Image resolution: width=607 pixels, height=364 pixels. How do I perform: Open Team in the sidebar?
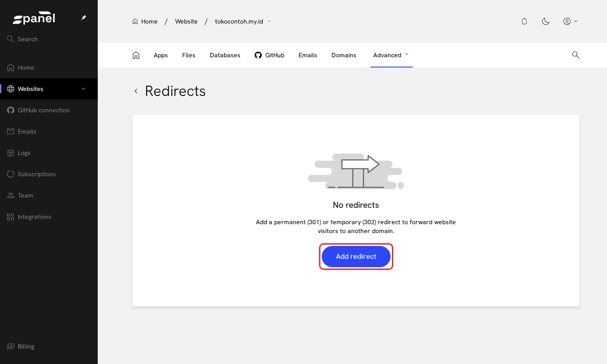click(49, 195)
